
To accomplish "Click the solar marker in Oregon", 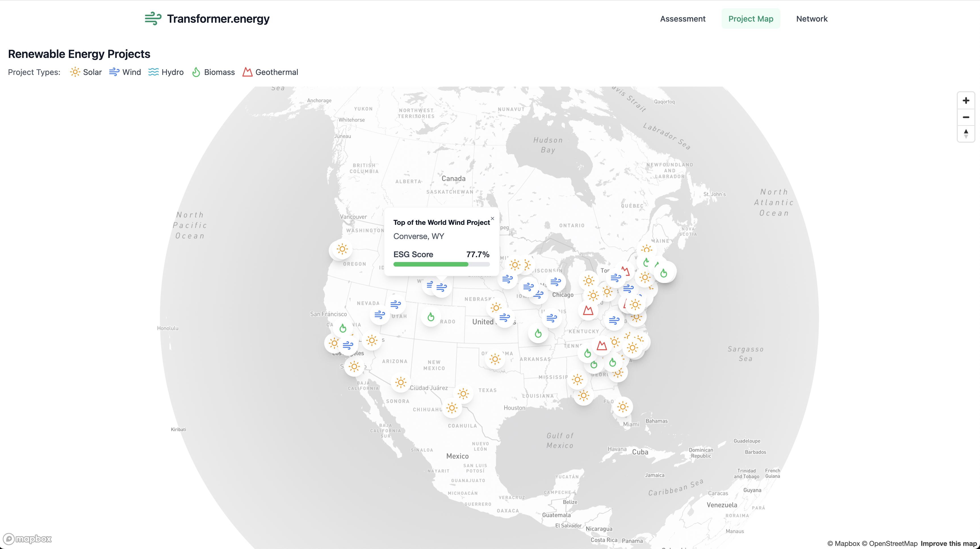I will click(x=342, y=249).
